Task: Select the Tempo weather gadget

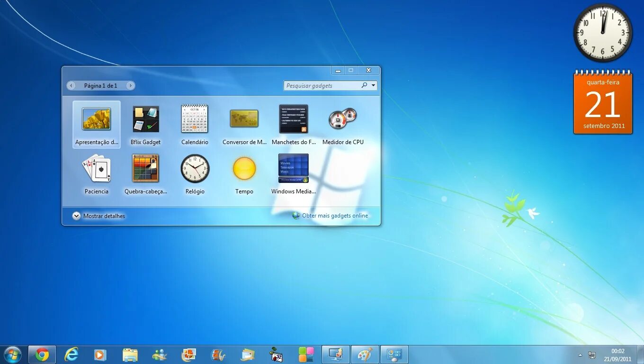Action: coord(244,174)
